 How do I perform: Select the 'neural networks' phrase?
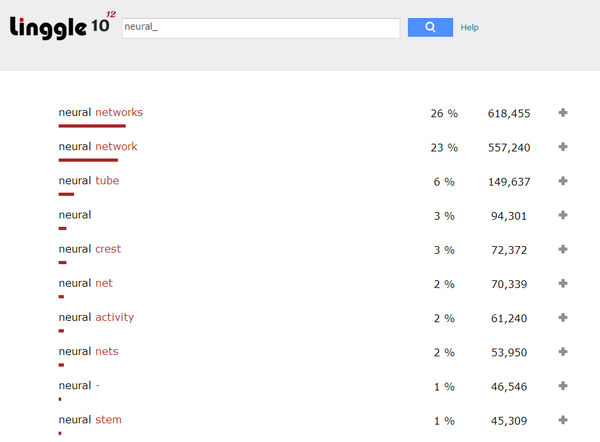pyautogui.click(x=101, y=113)
